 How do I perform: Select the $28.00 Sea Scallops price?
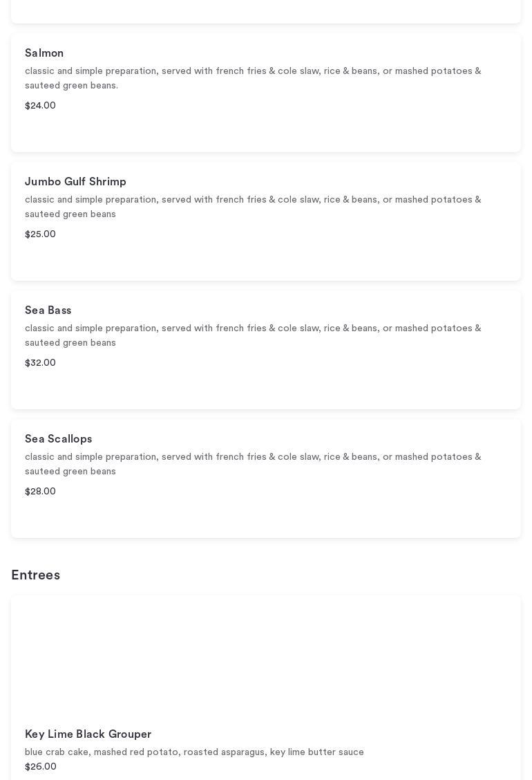(40, 492)
